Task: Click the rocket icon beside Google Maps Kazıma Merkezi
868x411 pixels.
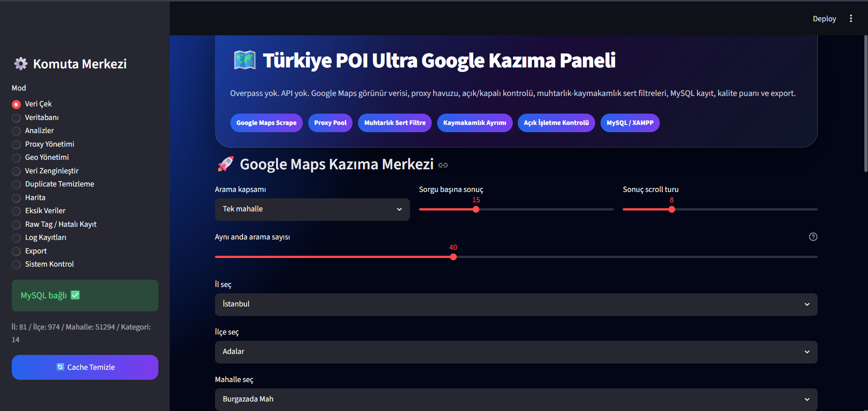Action: (225, 164)
